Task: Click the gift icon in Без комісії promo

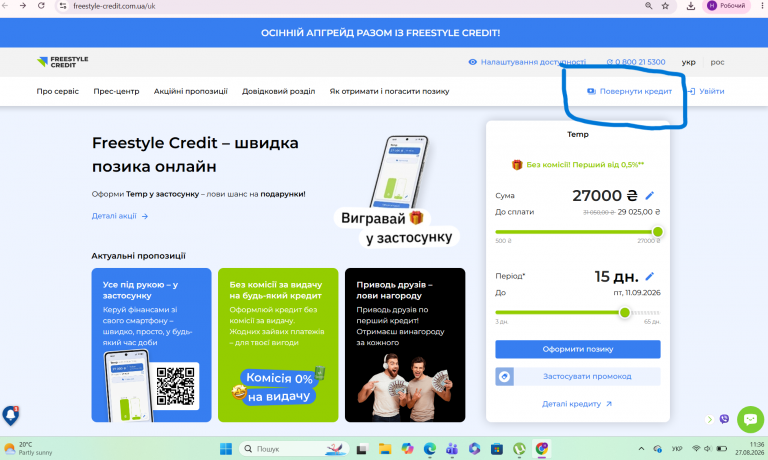Action: [517, 165]
